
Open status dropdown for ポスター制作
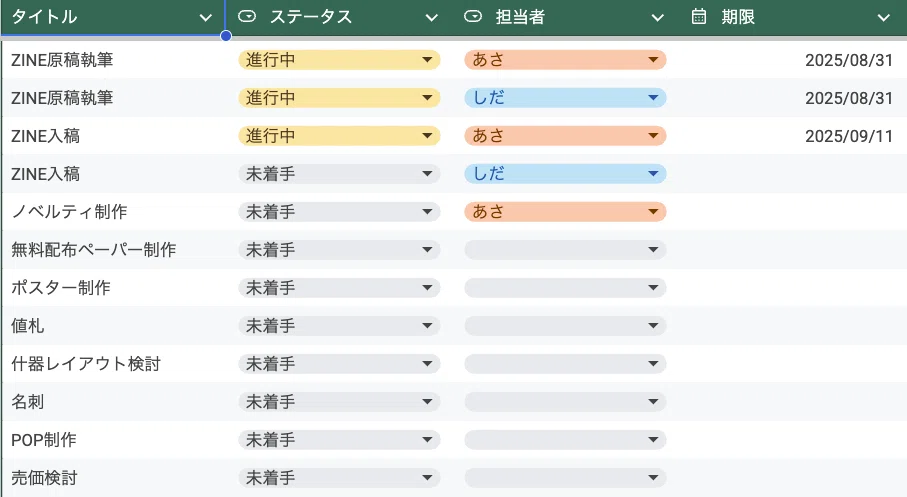pyautogui.click(x=339, y=288)
